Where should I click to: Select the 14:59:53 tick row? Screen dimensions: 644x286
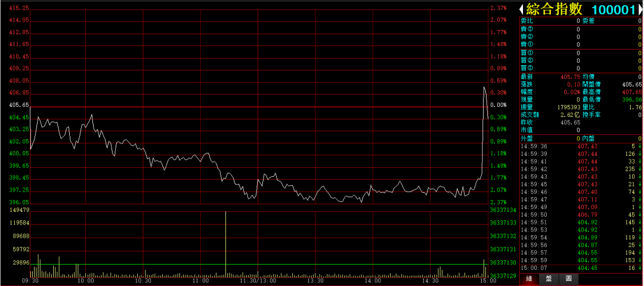581,230
